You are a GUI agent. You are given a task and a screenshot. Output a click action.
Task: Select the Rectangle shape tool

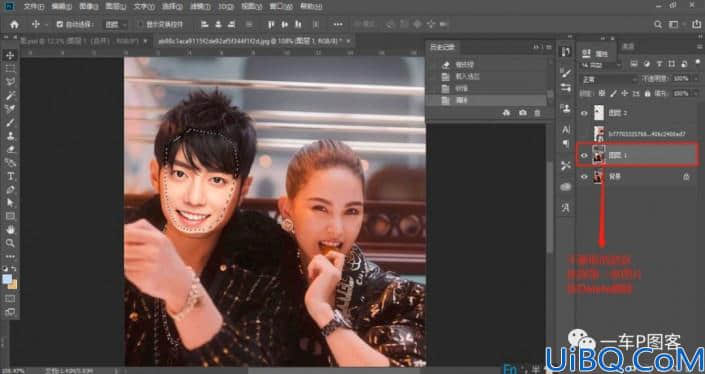[10, 217]
